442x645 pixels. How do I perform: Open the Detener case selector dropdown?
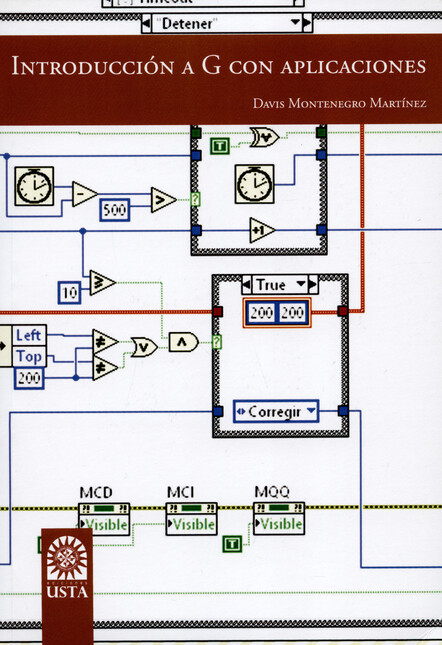pyautogui.click(x=296, y=23)
